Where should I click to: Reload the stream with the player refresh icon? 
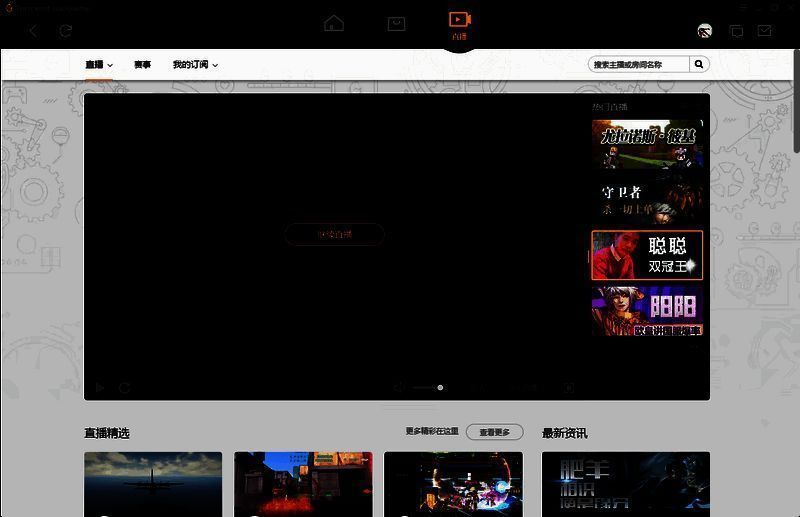click(125, 388)
